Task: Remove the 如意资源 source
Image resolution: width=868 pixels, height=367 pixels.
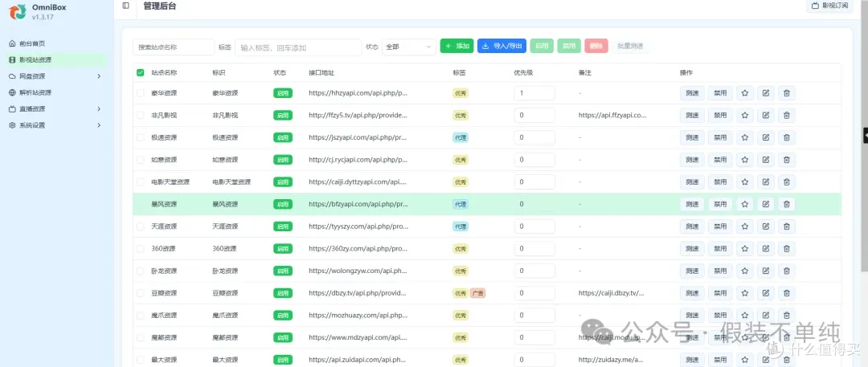Action: coord(787,160)
